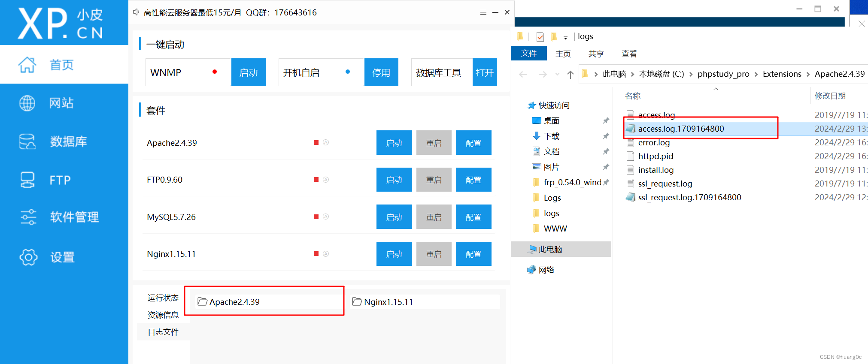Image resolution: width=868 pixels, height=364 pixels.
Task: Go up one folder level in Explorer
Action: pyautogui.click(x=570, y=74)
